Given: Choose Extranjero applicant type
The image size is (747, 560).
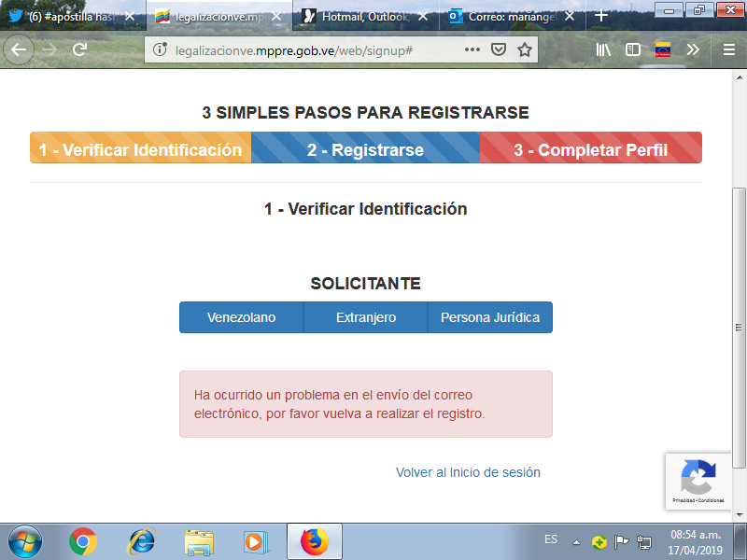Looking at the screenshot, I should coord(366,317).
